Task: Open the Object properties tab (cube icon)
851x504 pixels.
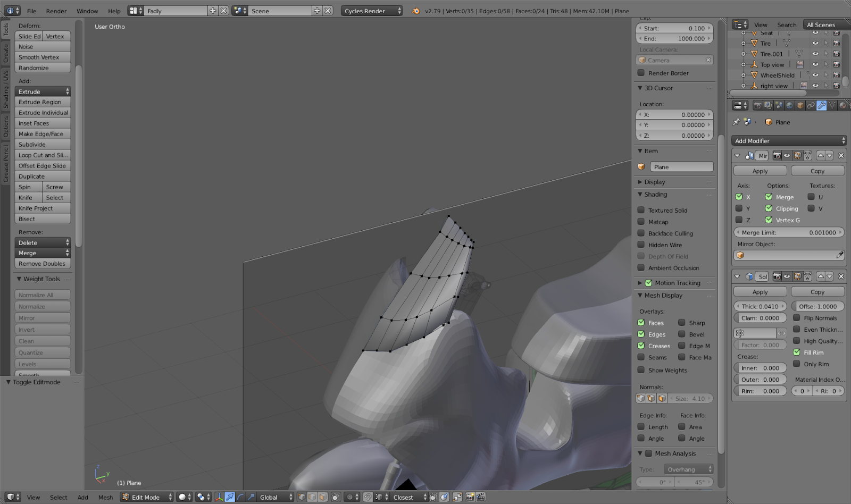Action: click(x=800, y=105)
